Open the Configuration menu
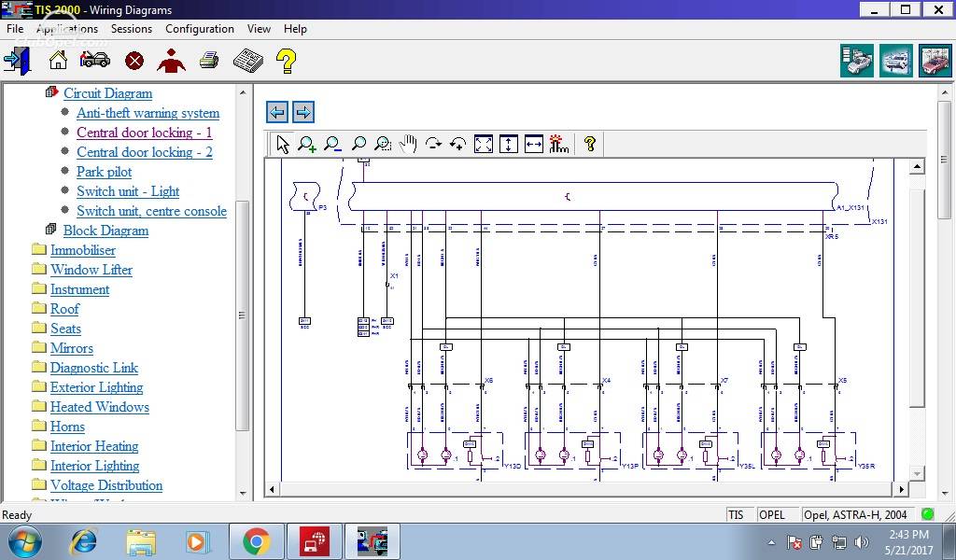The width and height of the screenshot is (956, 560). 200,29
